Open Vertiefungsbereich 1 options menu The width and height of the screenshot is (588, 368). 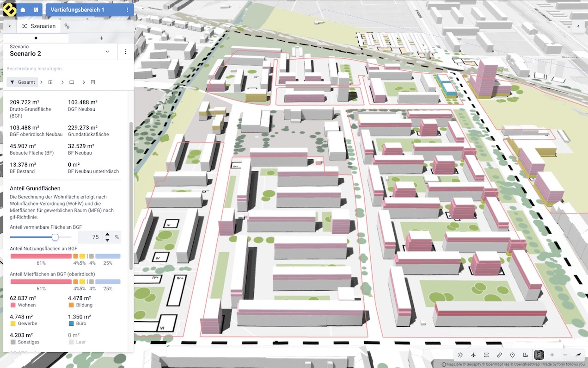128,10
